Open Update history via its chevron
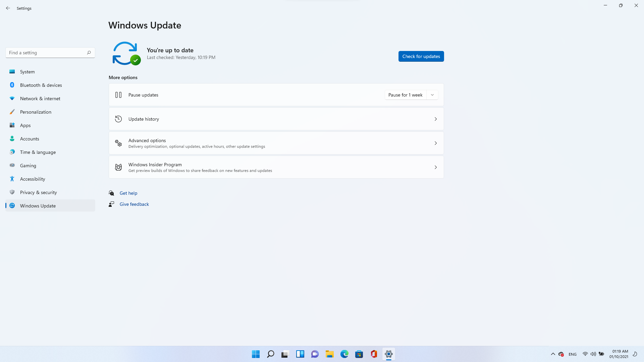Screen dimensions: 644x362 click(436, 119)
